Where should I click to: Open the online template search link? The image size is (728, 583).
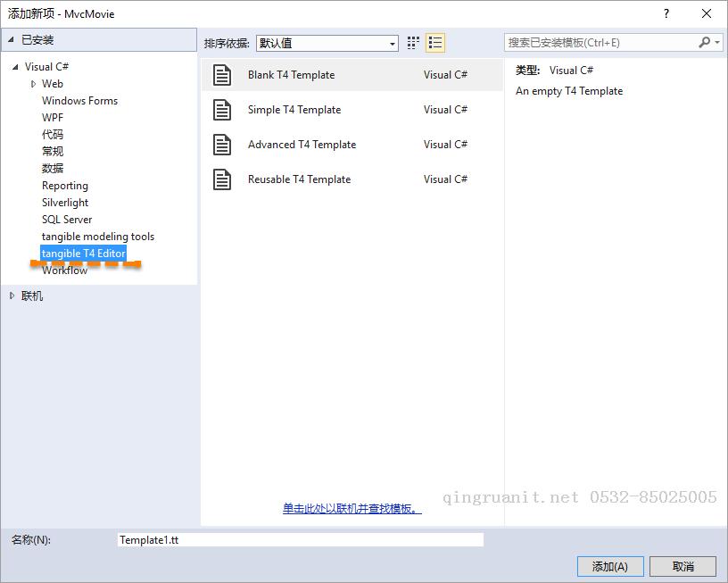352,509
